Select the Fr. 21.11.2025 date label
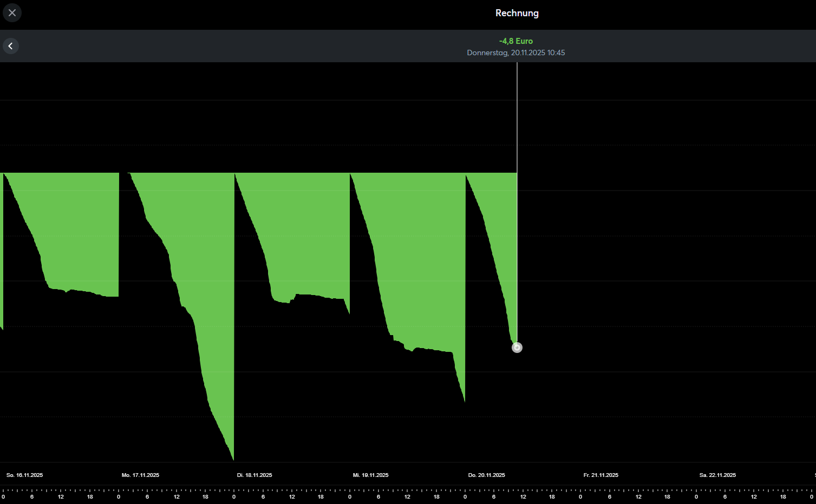 tap(600, 475)
